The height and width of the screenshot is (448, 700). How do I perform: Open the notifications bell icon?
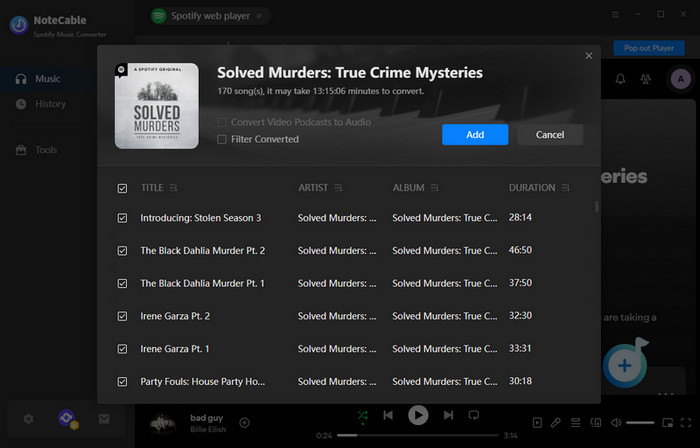pos(620,79)
